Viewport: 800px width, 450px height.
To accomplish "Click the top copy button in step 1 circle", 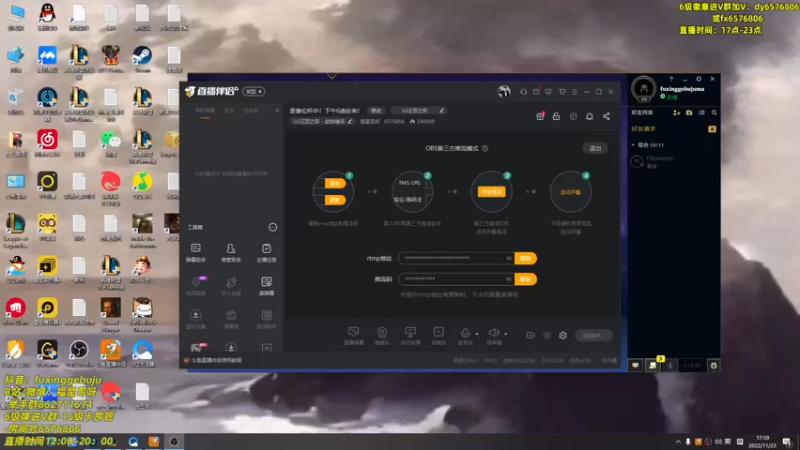I will click(335, 183).
